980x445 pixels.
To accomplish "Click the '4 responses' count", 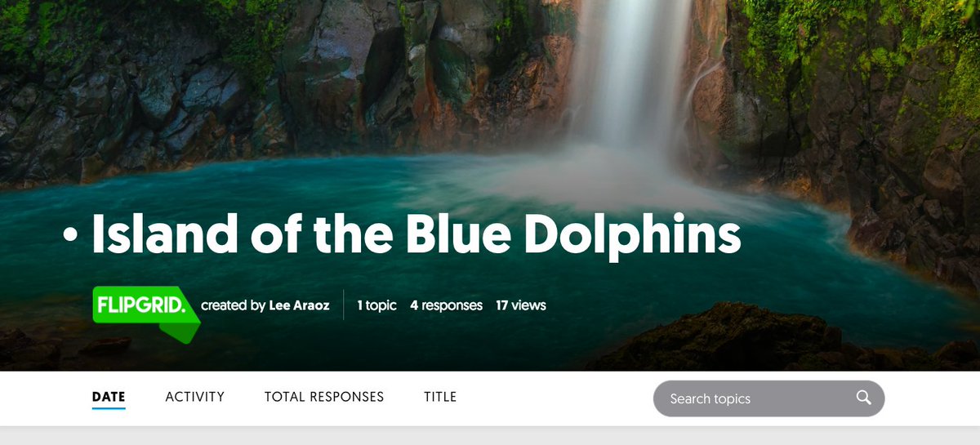I will point(446,305).
